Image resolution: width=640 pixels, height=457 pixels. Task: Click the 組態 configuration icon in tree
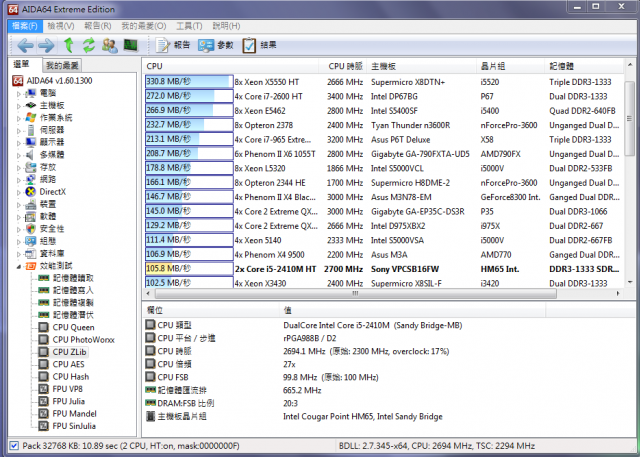31,241
